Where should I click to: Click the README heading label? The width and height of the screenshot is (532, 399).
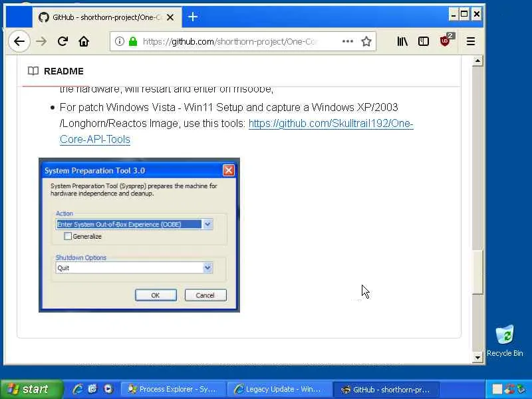(63, 71)
